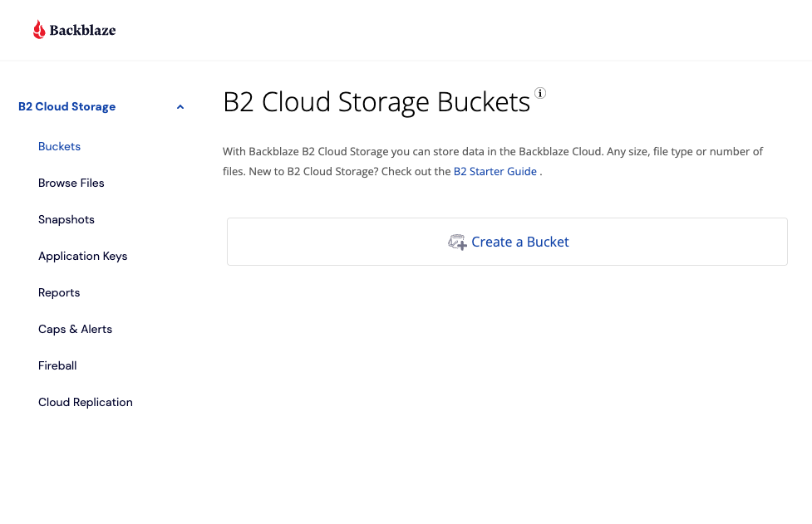Click the B2 Cloud Storage sidebar heading
The image size is (812, 524).
coord(66,106)
